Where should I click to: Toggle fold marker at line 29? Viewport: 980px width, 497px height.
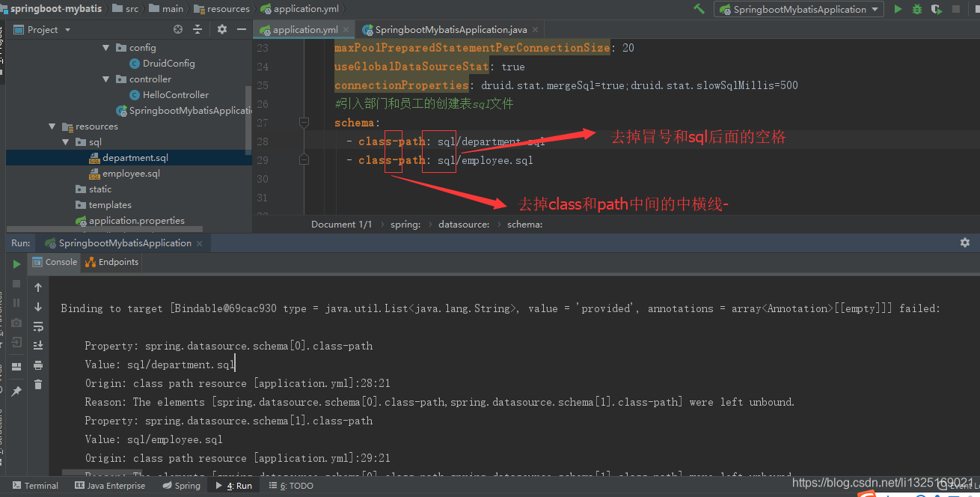(304, 159)
